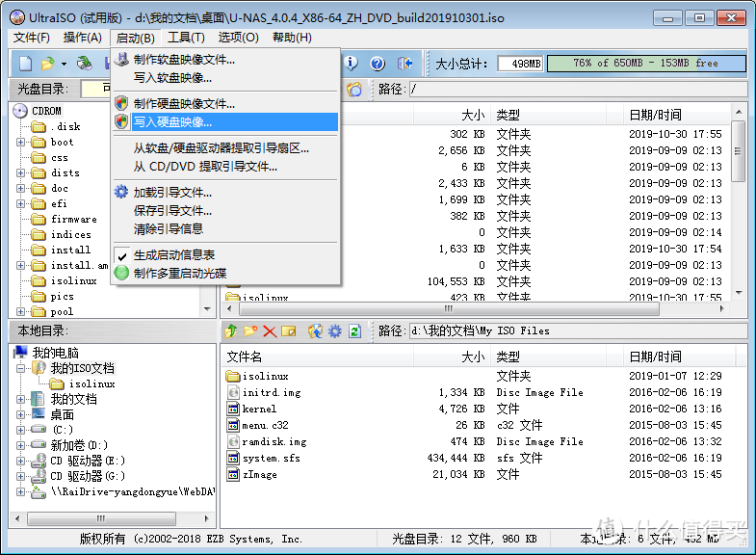Click the 76% of 650MB capacity bar

coord(646,64)
